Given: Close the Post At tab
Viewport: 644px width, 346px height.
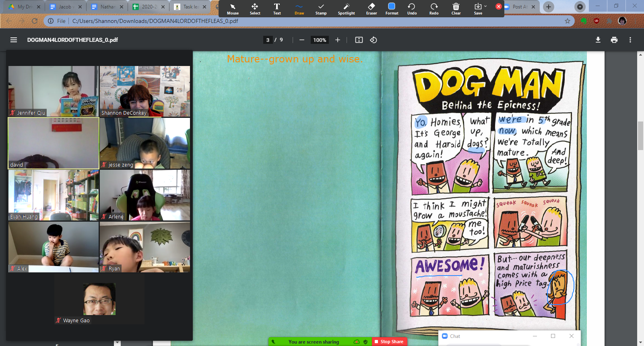Looking at the screenshot, I should (533, 7).
